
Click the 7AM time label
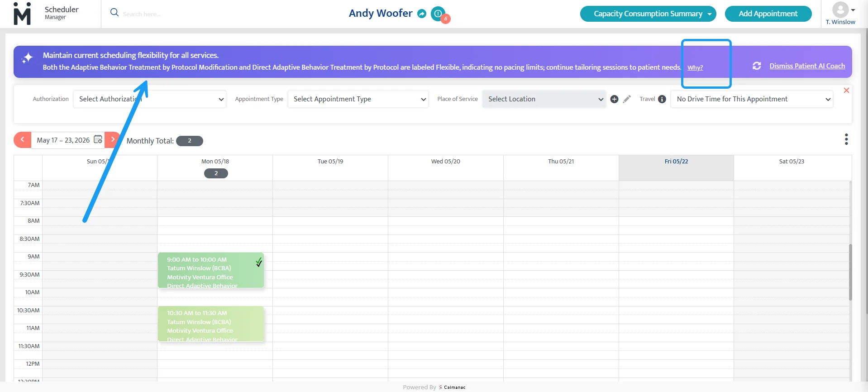[33, 185]
